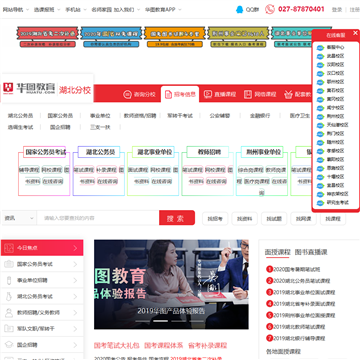Click the 找网课 button
360x360 pixels.
(303, 219)
